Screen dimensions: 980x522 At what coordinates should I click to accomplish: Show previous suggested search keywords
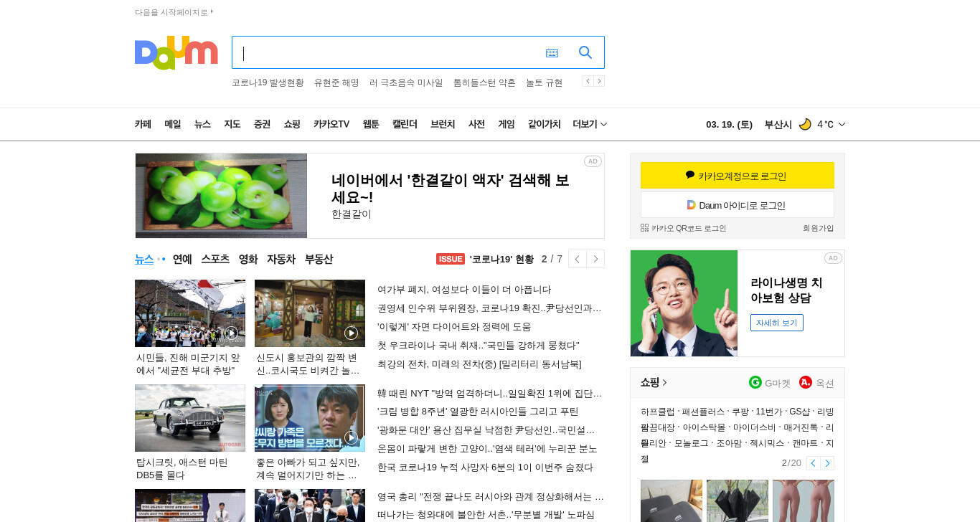[x=588, y=81]
